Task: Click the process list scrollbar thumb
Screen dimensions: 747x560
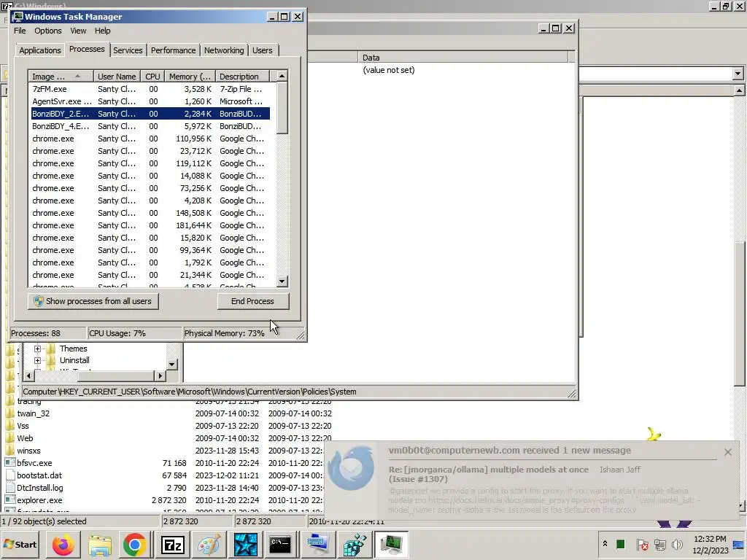Action: click(282, 108)
